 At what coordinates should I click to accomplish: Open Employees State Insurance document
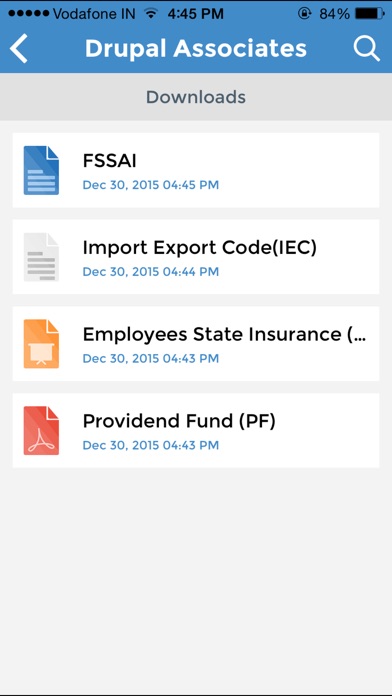coord(196,344)
